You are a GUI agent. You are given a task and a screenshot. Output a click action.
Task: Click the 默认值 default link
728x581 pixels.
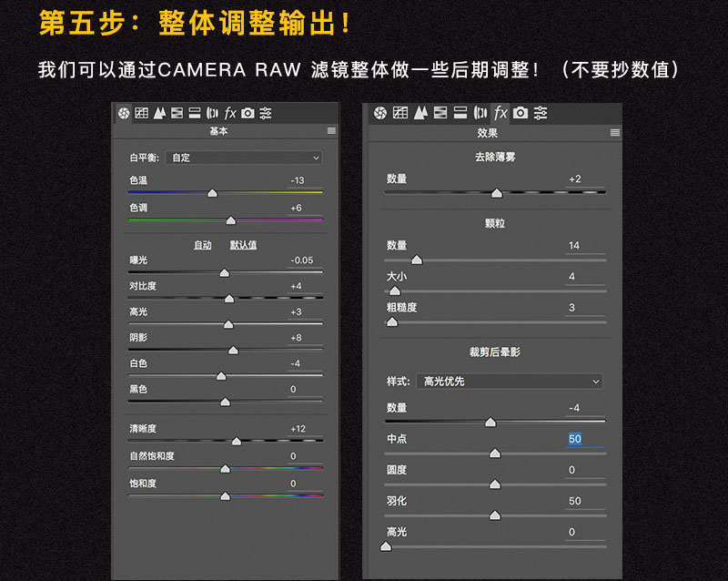tap(243, 245)
